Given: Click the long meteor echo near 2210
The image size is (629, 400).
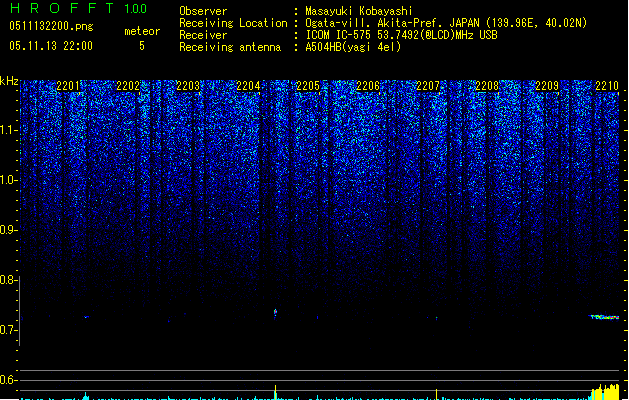Looking at the screenshot, I should click(x=604, y=317).
